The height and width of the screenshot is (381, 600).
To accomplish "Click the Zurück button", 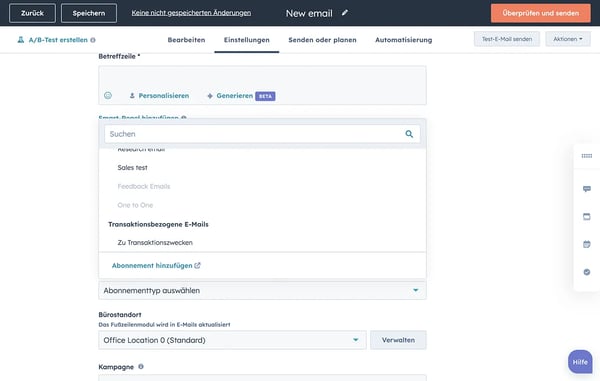I will pos(32,13).
